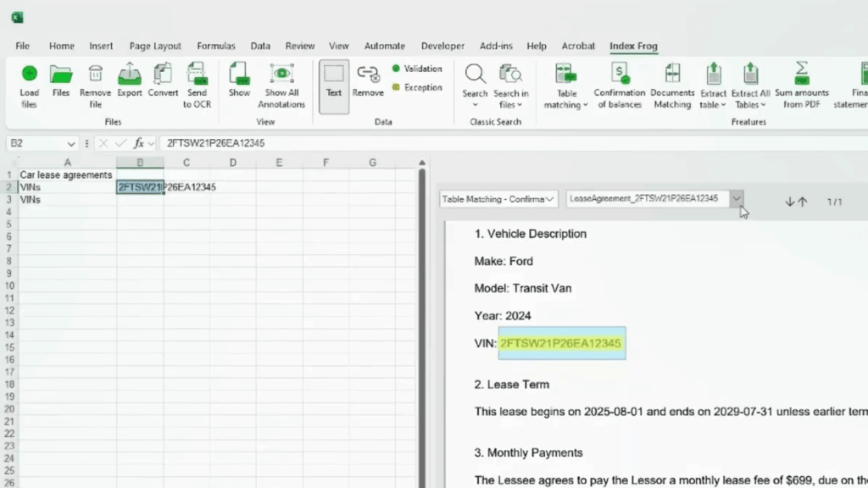Click '1. Vehicle Description' heading
868x488 pixels.
531,234
